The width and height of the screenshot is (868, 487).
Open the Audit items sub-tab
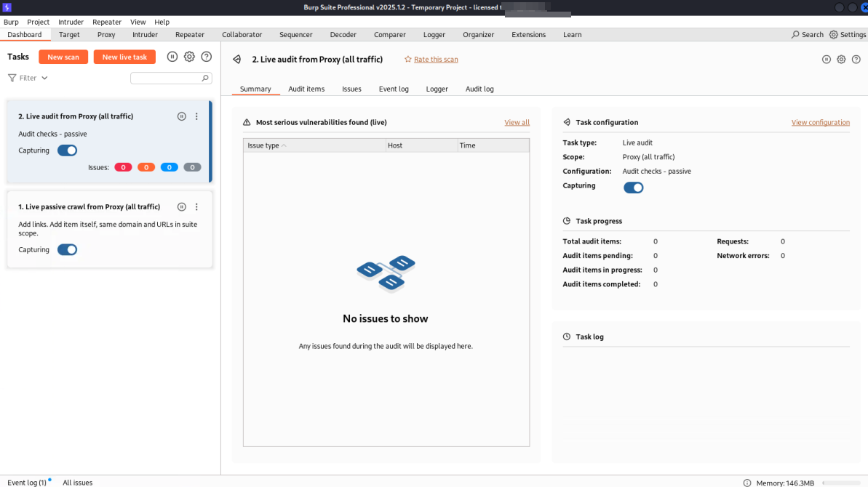[306, 89]
